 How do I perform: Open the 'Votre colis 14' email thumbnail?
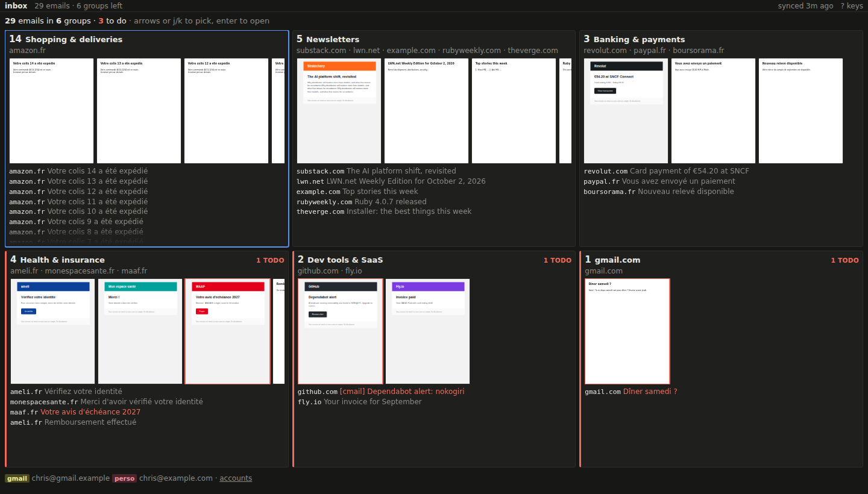tap(51, 111)
